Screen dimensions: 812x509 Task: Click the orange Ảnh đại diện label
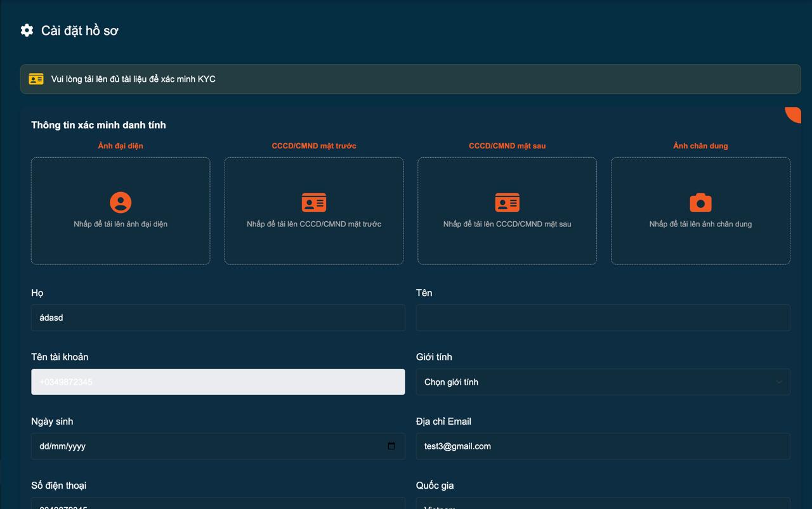121,146
